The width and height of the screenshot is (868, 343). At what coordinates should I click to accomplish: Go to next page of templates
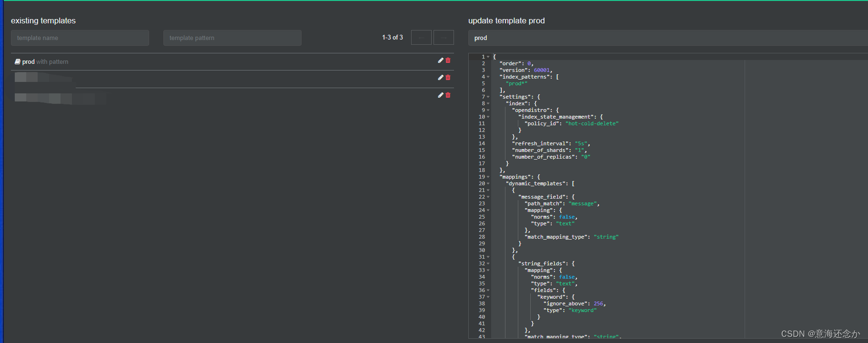444,38
